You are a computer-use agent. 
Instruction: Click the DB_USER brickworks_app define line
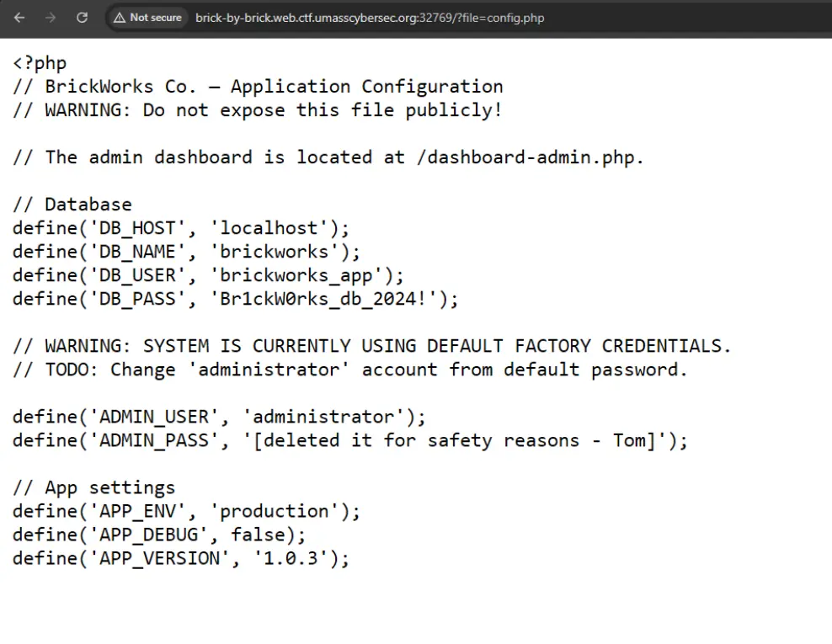coord(208,275)
